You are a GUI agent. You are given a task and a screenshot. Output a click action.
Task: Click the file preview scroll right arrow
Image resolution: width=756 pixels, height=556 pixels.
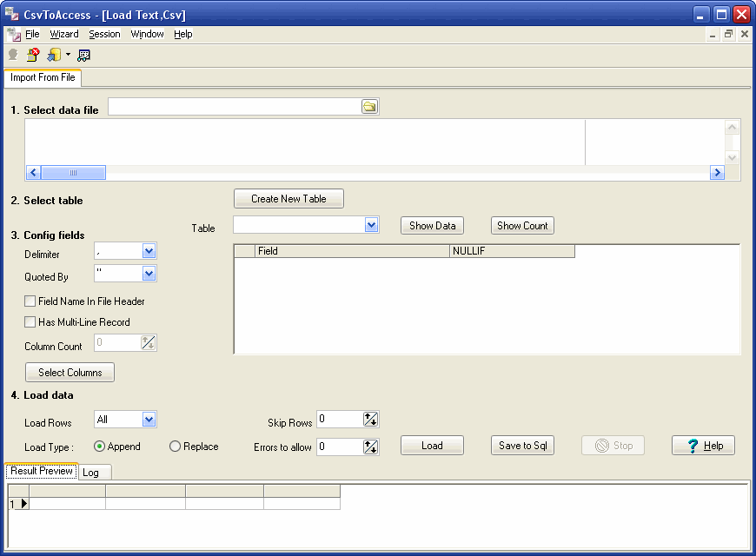(x=717, y=173)
